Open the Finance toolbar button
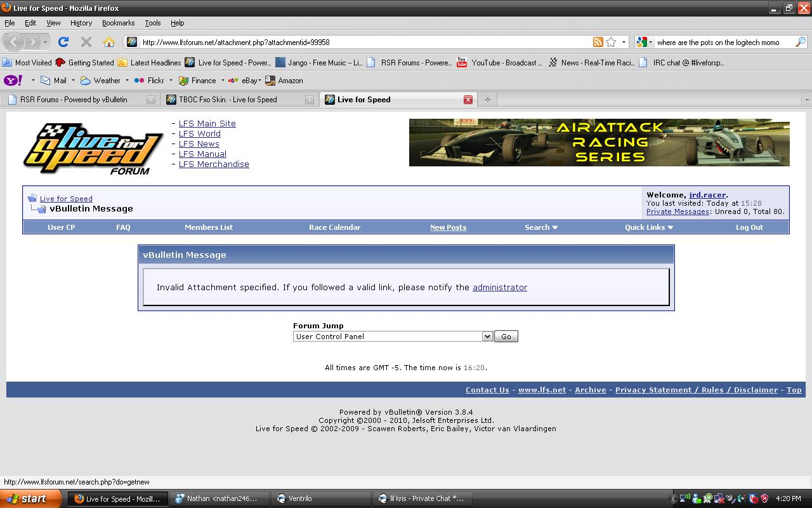Screen dimensions: 812x508 point(197,81)
